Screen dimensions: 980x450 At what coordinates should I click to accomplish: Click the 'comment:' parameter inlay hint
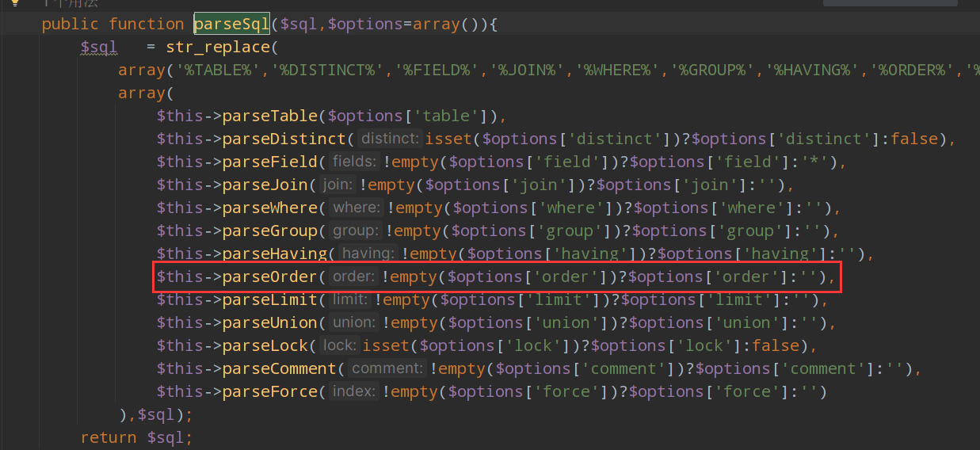tap(387, 368)
